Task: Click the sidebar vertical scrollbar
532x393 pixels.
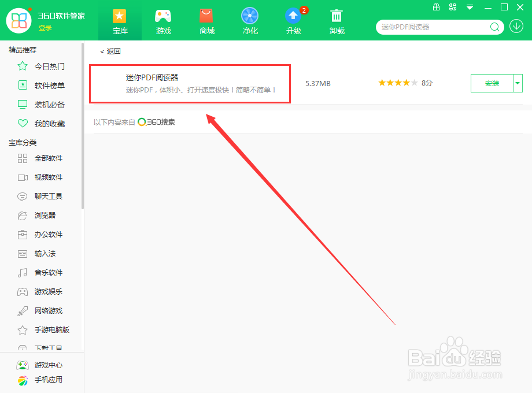Action: click(83, 126)
